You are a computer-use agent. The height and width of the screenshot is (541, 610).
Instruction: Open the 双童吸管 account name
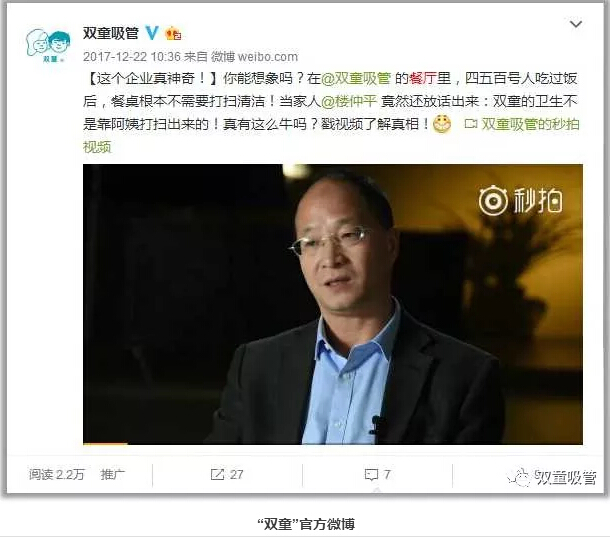[111, 33]
